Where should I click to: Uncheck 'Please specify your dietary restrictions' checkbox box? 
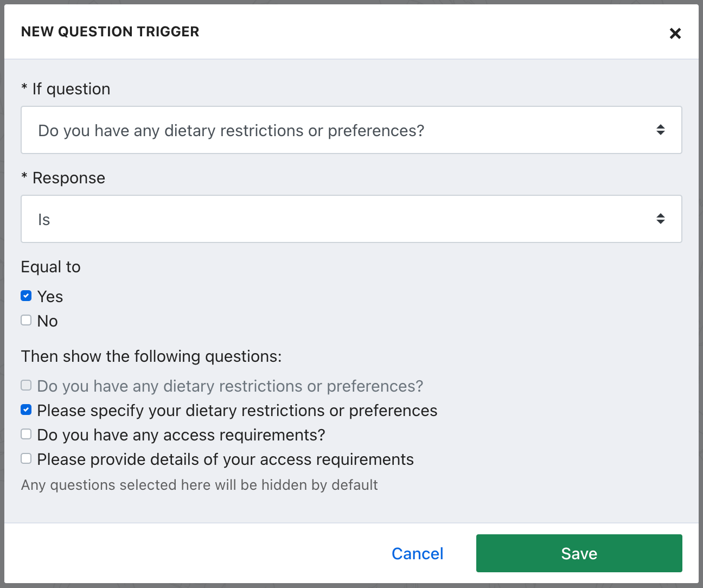click(26, 410)
